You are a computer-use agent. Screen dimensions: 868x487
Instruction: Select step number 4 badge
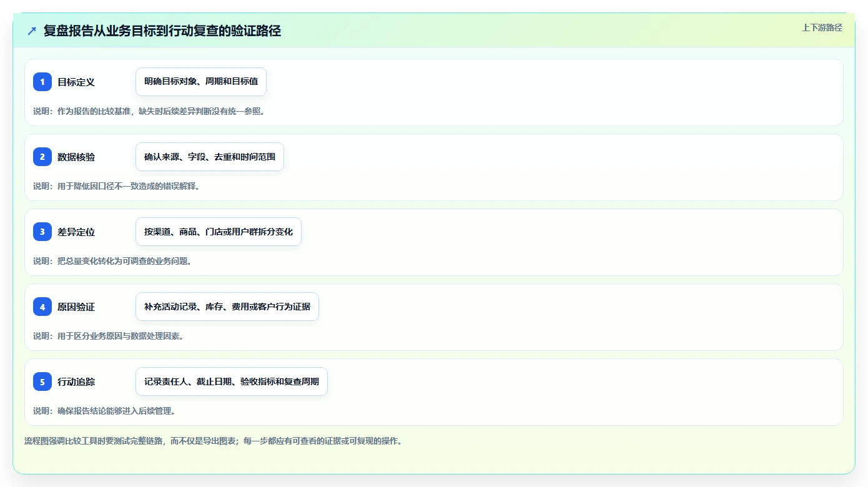[42, 307]
